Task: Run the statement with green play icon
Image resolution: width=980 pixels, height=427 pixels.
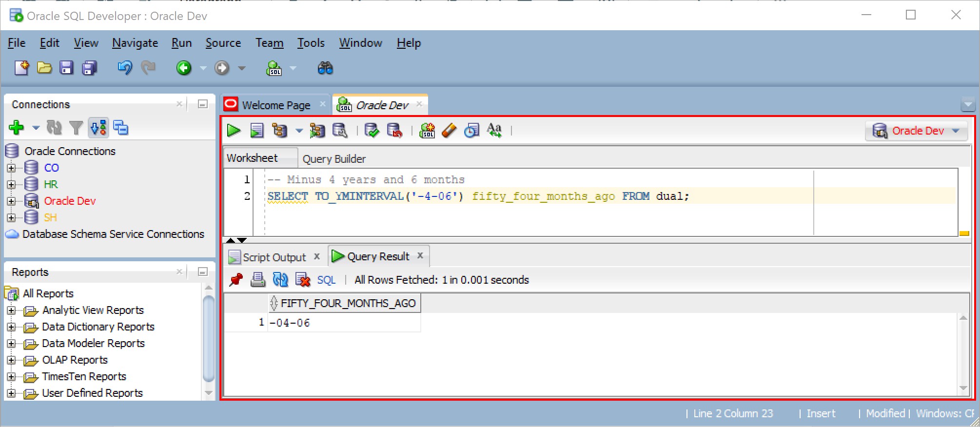Action: coord(234,130)
